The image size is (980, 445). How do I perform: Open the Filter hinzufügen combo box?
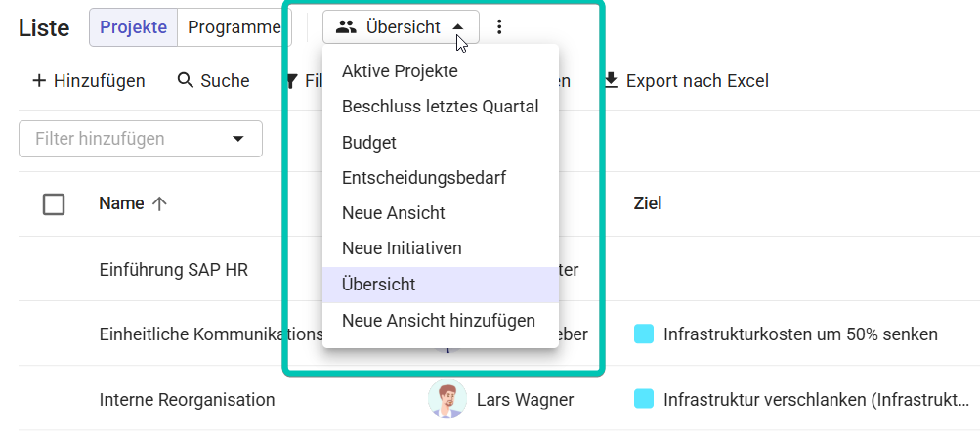[x=141, y=139]
